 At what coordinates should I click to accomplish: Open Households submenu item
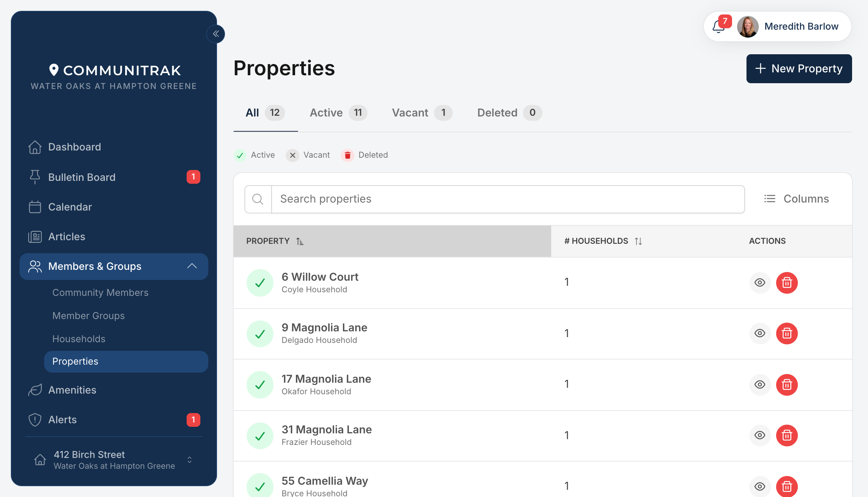79,339
